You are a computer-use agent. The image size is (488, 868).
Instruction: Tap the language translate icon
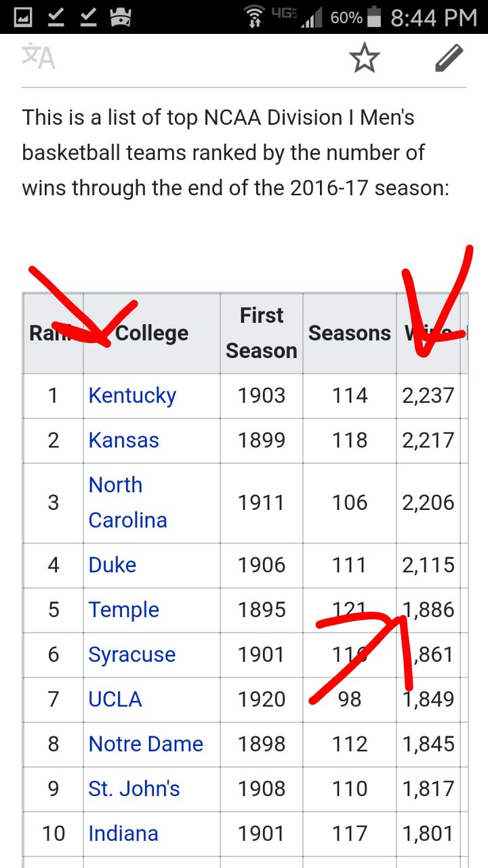[38, 56]
